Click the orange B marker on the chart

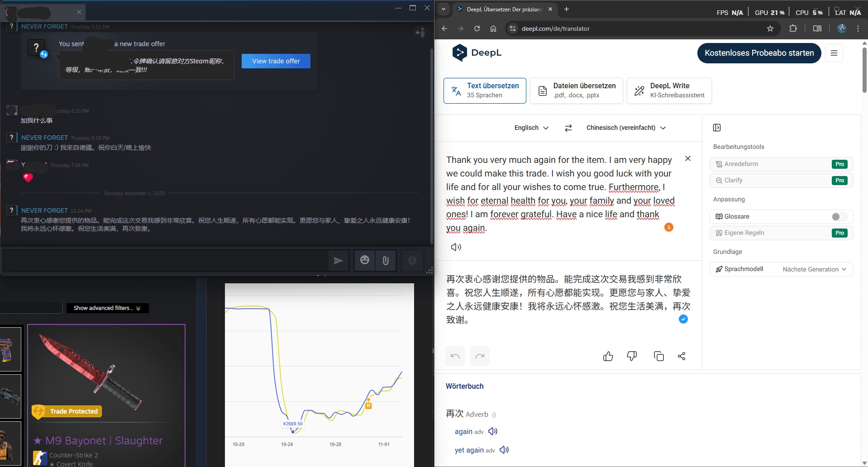click(x=368, y=405)
